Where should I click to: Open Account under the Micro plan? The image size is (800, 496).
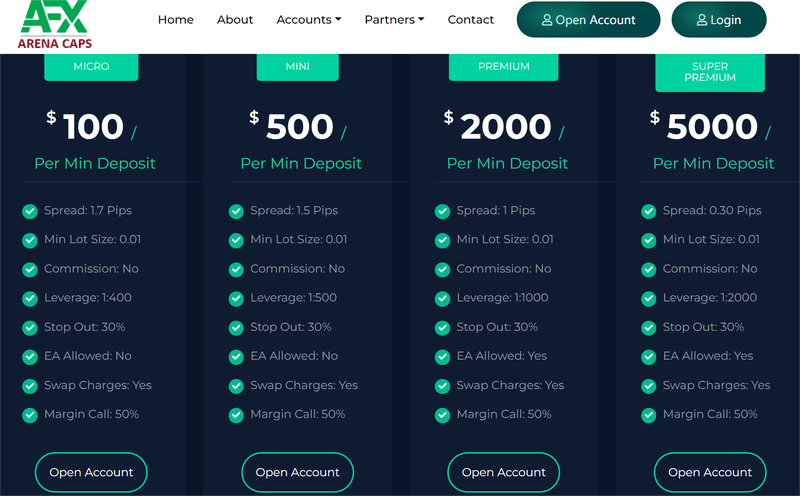point(91,472)
